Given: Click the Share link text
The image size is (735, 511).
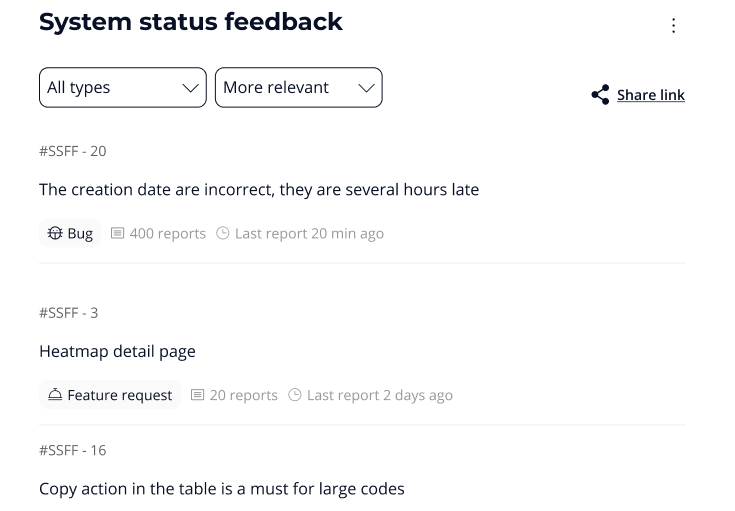Looking at the screenshot, I should [651, 95].
